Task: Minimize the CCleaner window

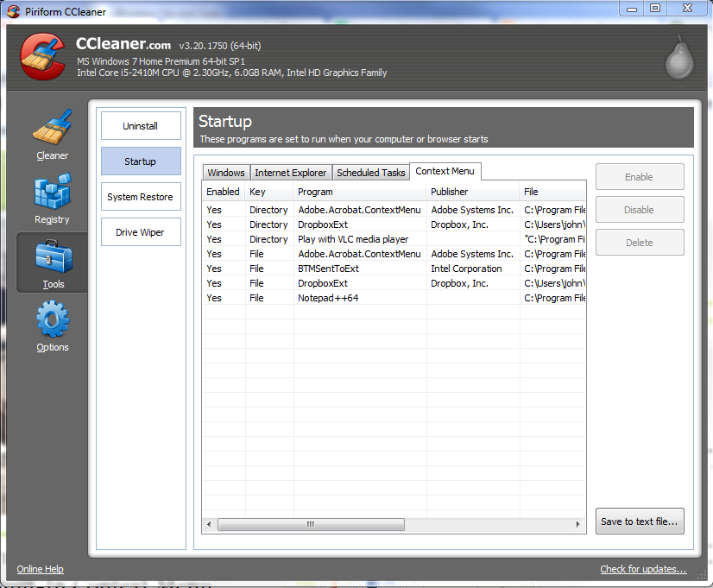Action: coord(632,8)
